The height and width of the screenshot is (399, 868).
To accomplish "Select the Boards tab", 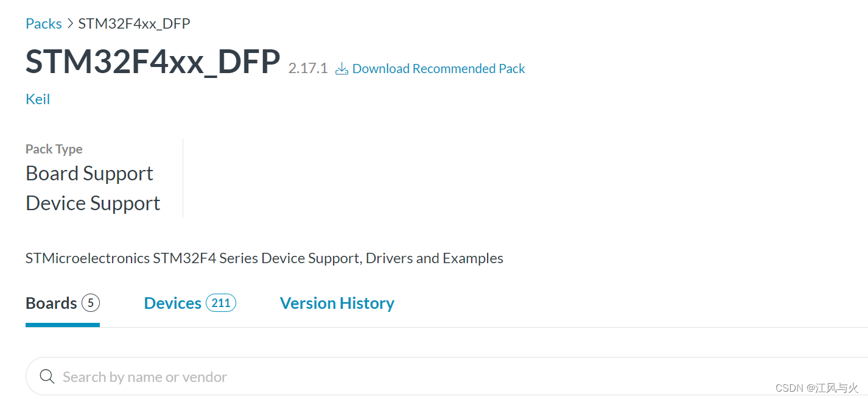I will click(x=51, y=303).
